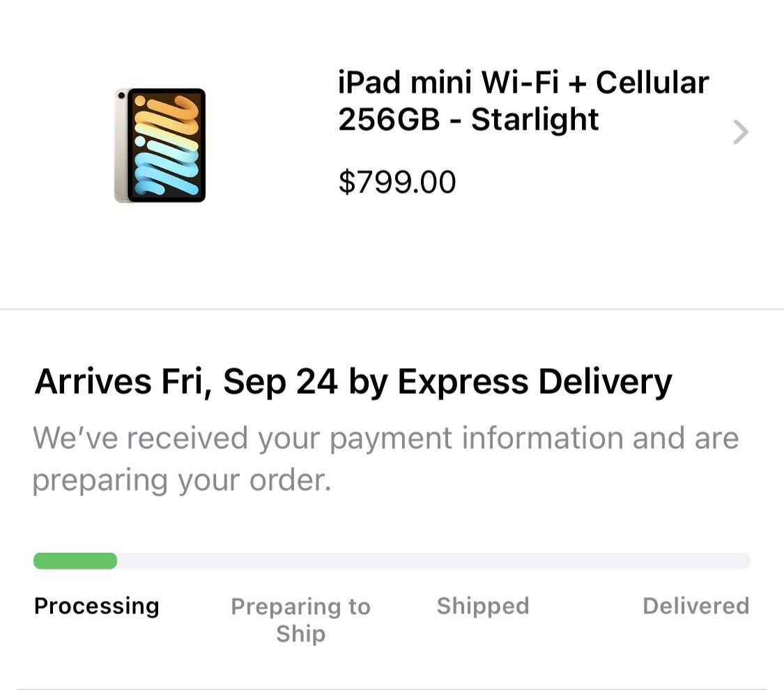784x690 pixels.
Task: Click the word Cellular in the product name
Action: tap(652, 83)
